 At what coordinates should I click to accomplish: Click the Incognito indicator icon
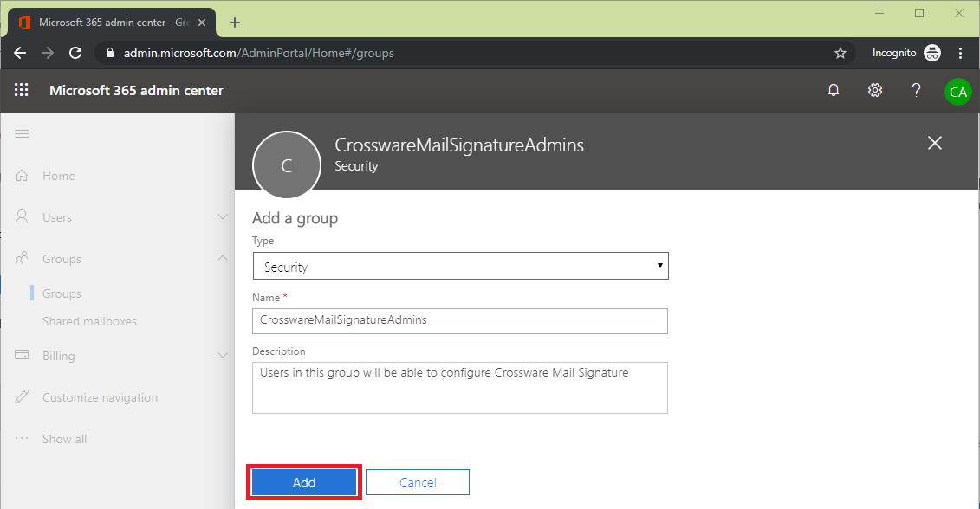pos(931,53)
